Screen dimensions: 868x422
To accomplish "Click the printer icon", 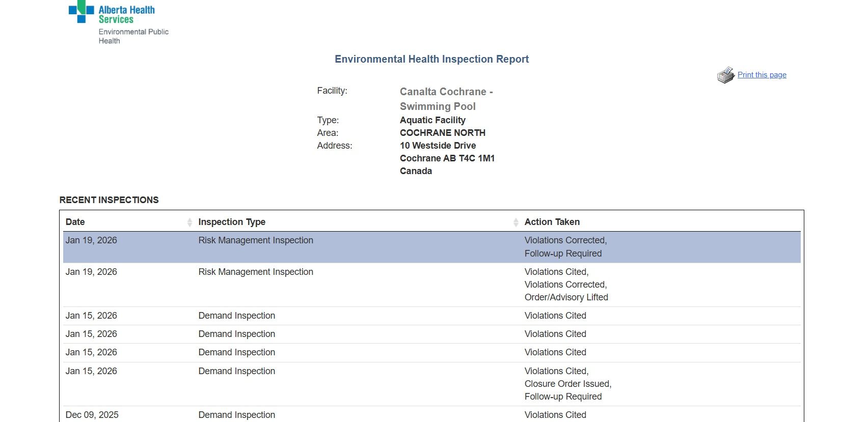I will [x=725, y=75].
